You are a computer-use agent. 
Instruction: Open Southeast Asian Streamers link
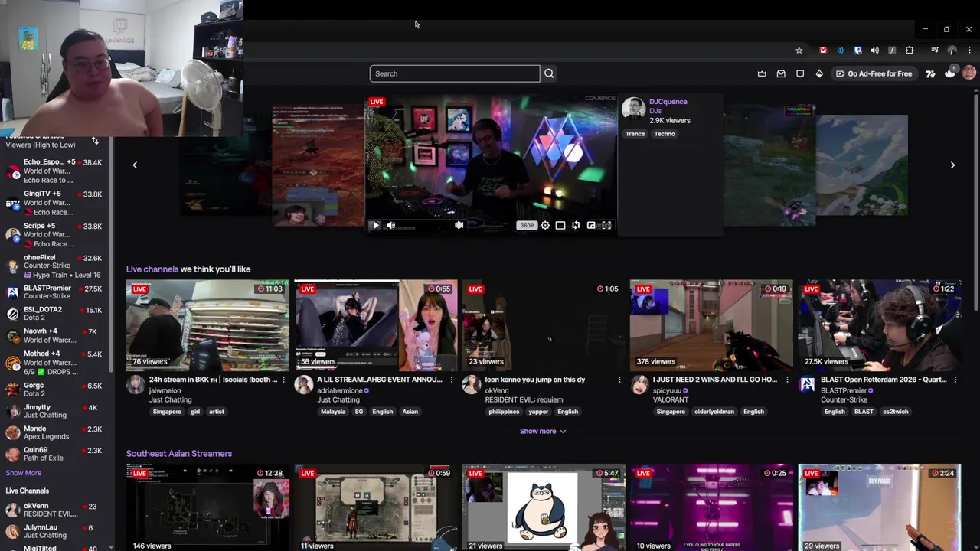point(179,454)
